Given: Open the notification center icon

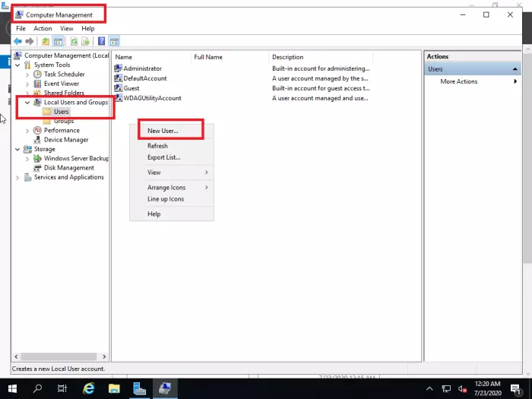Looking at the screenshot, I should [x=515, y=389].
